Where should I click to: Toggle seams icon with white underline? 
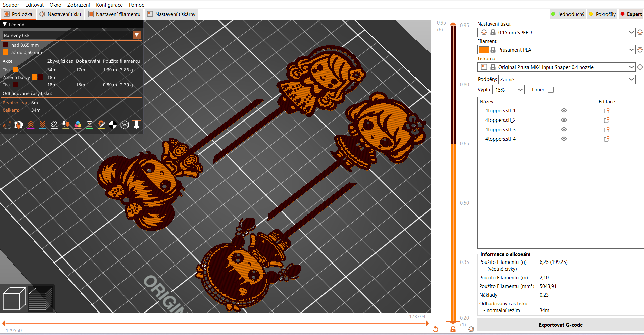pyautogui.click(x=54, y=125)
